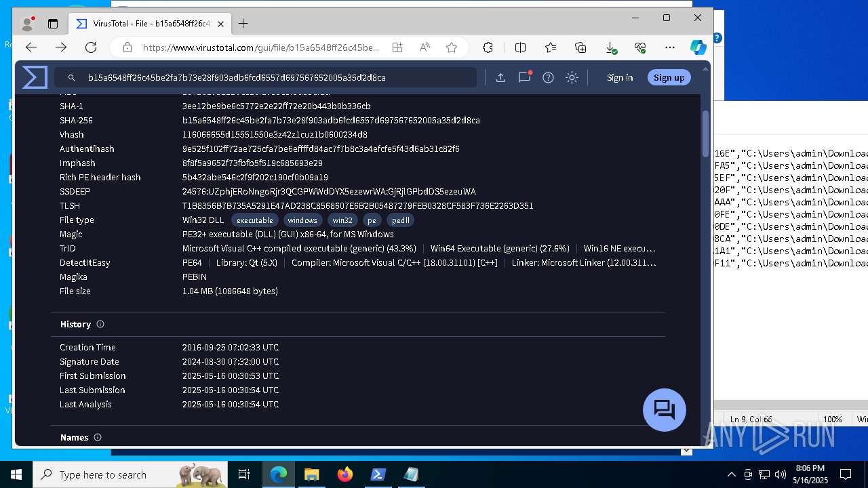
Task: Click the SHA-256 hash value
Action: [331, 120]
